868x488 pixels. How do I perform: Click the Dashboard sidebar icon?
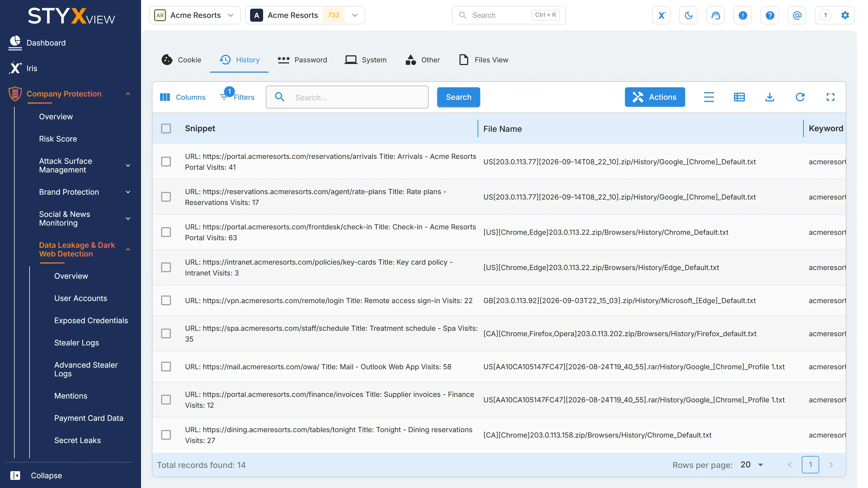[x=15, y=43]
